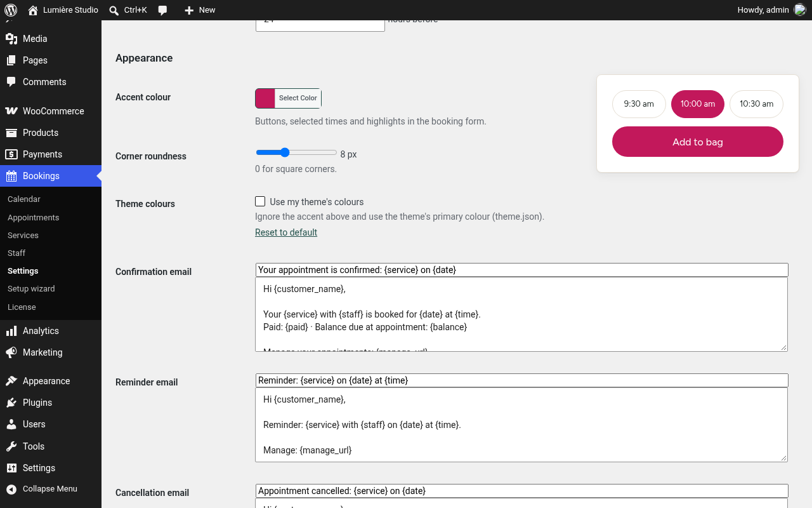This screenshot has width=812, height=508.
Task: Click the WordPress logo icon
Action: pyautogui.click(x=11, y=10)
